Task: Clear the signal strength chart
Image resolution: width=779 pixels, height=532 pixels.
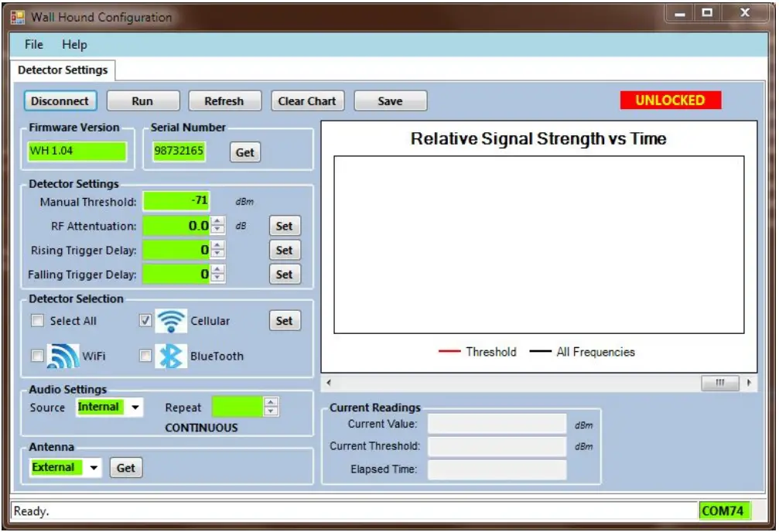Action: click(x=307, y=101)
